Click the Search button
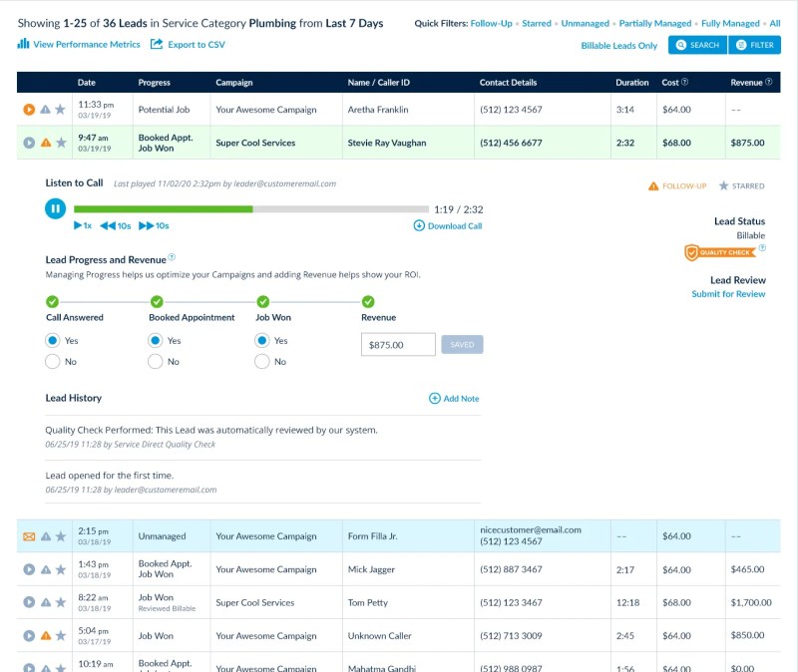Screen dimensions: 798x672 click(x=697, y=45)
